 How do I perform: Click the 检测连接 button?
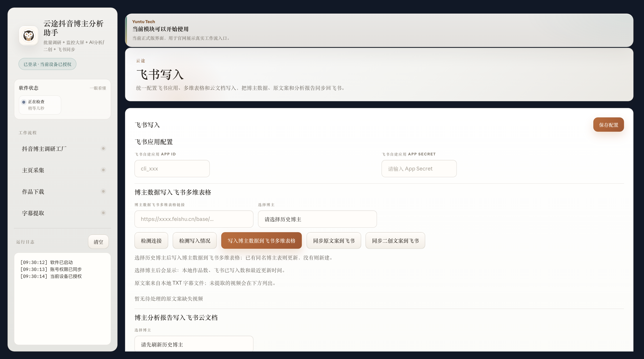point(151,241)
